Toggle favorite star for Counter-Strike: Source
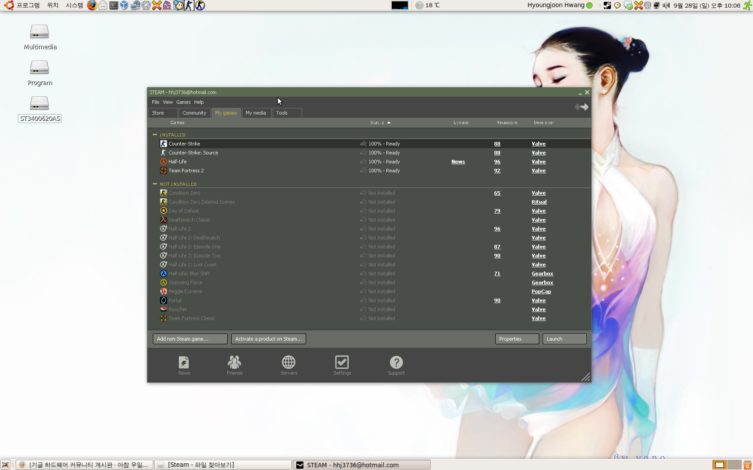Image resolution: width=753 pixels, height=470 pixels. point(363,153)
